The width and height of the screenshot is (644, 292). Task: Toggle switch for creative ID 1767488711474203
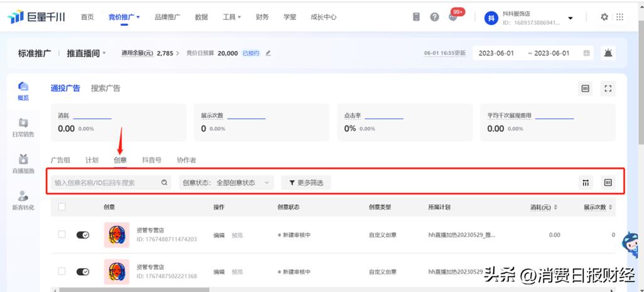[x=82, y=235]
